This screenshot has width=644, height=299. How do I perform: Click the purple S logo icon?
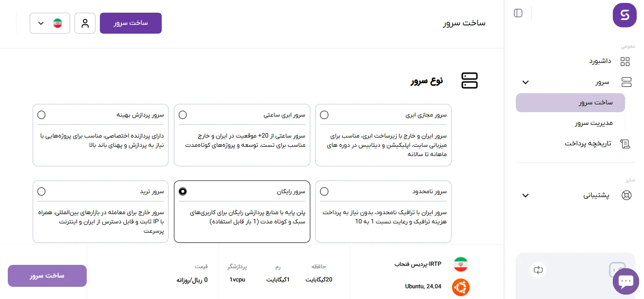pos(625,15)
